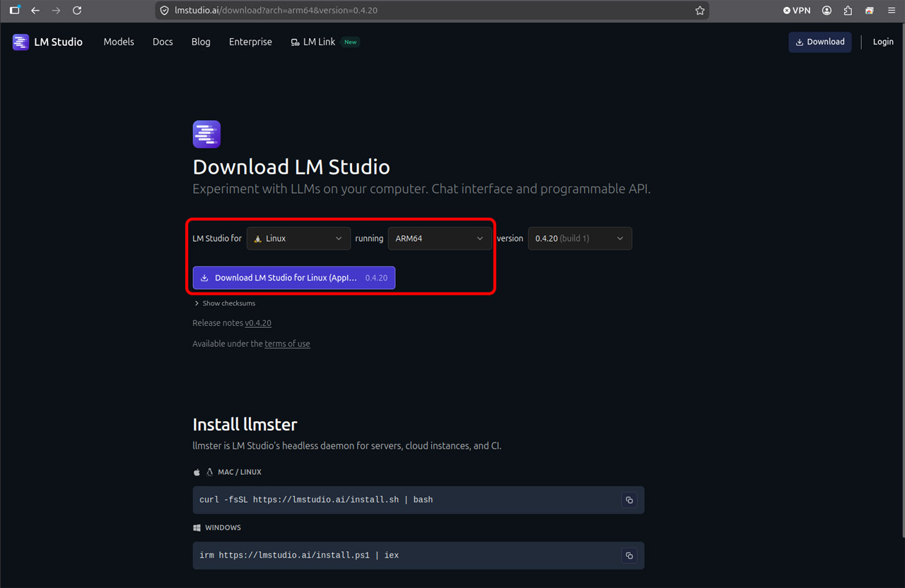Open the Docs nav item
905x588 pixels.
[163, 42]
